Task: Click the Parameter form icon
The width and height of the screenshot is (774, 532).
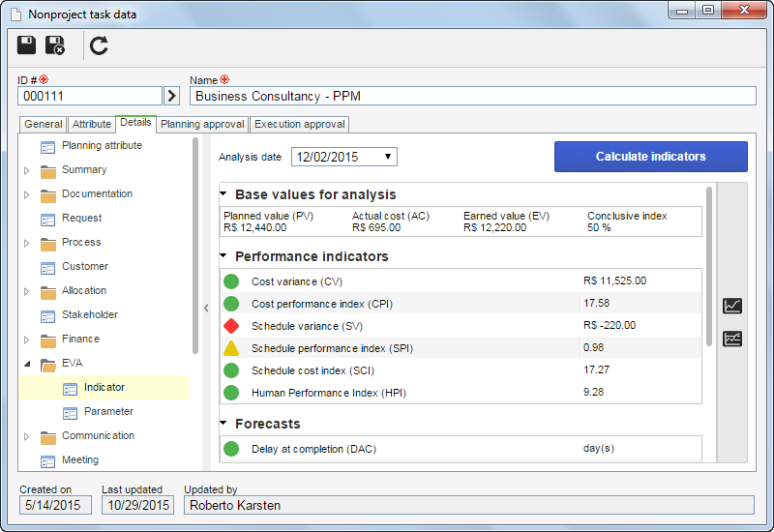Action: coord(70,413)
